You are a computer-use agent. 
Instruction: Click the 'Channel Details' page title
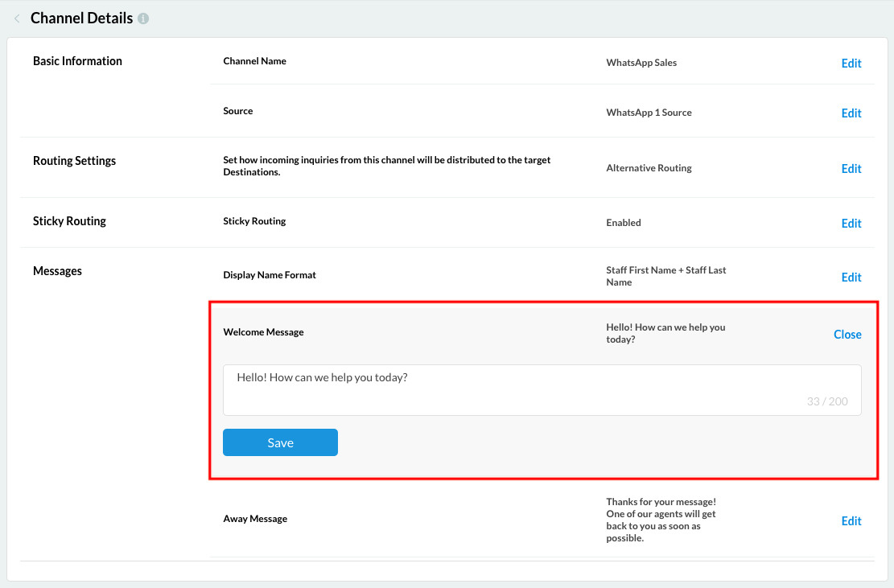81,19
